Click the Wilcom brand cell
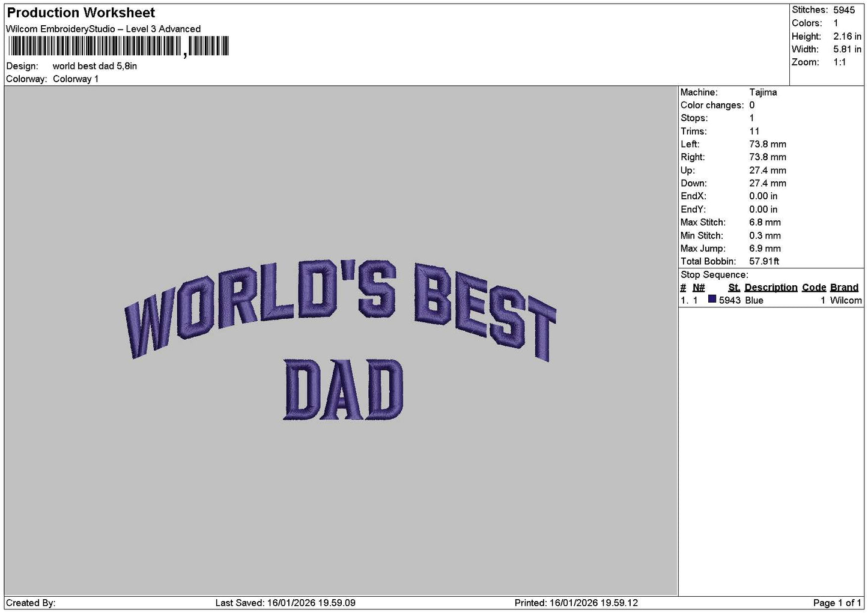Viewport: 868px width, 613px height. tap(846, 301)
